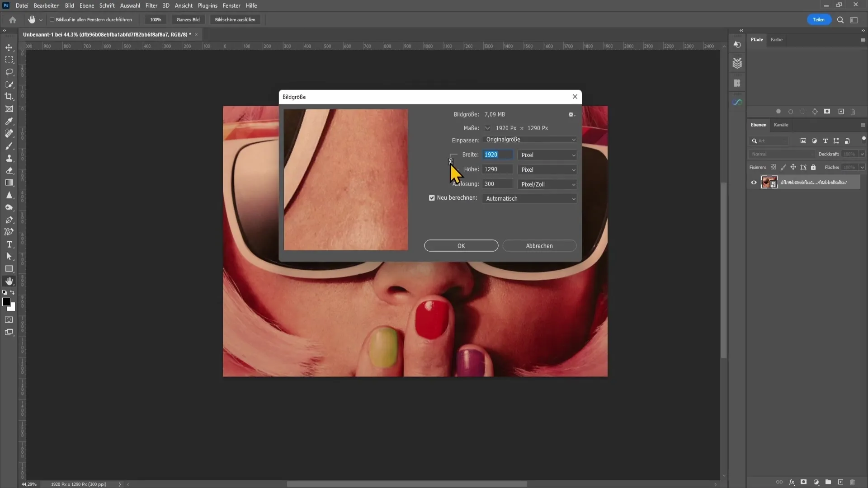The image size is (868, 488).
Task: Select the Frame tool
Action: pos(9,109)
